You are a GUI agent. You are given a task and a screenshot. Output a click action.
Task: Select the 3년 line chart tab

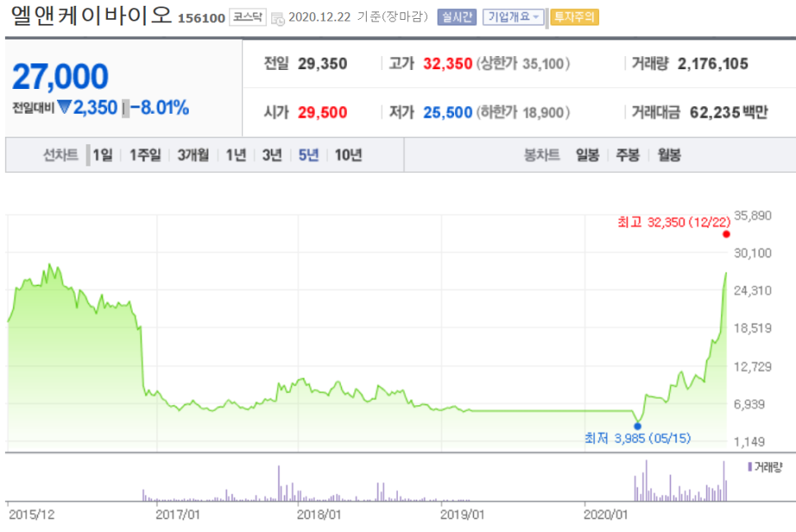click(272, 155)
